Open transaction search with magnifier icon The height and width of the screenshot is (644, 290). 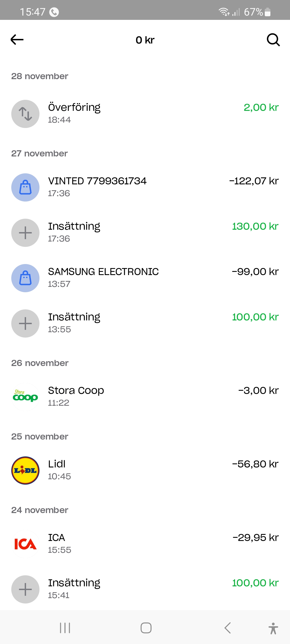273,40
